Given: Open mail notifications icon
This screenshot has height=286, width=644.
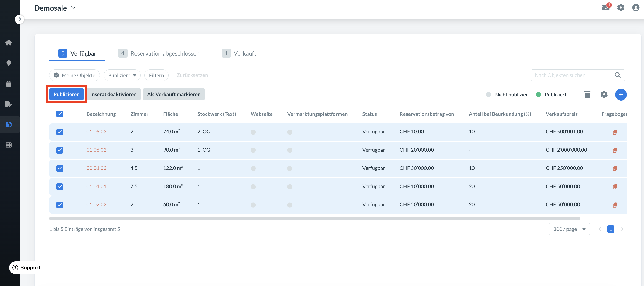Looking at the screenshot, I should point(606,8).
